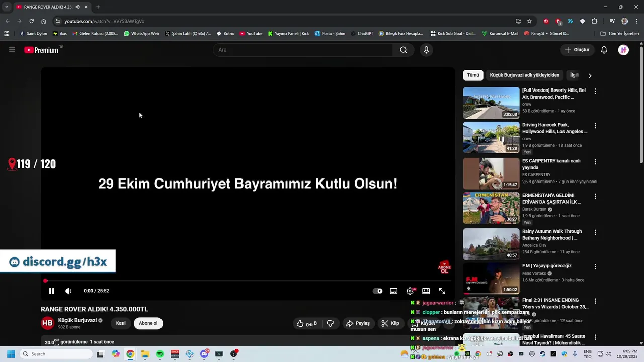
Task: Open a new Chrome tab
Action: pyautogui.click(x=98, y=7)
